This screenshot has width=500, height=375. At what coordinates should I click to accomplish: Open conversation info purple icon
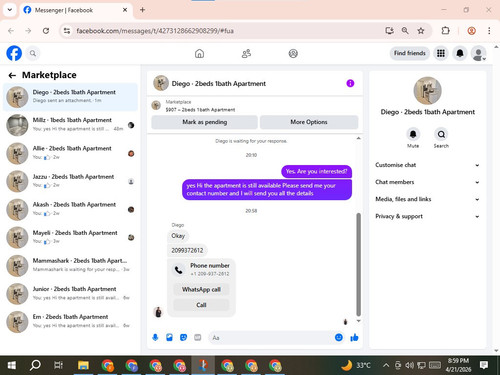[350, 83]
